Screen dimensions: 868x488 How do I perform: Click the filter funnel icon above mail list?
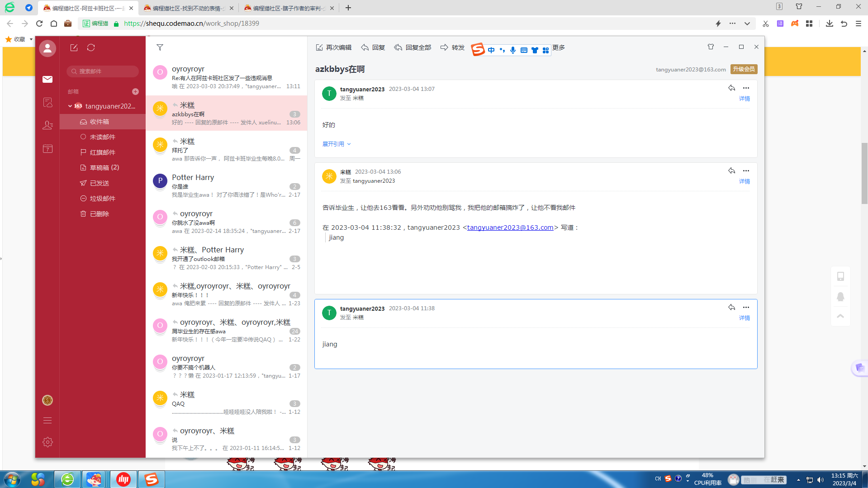[160, 47]
